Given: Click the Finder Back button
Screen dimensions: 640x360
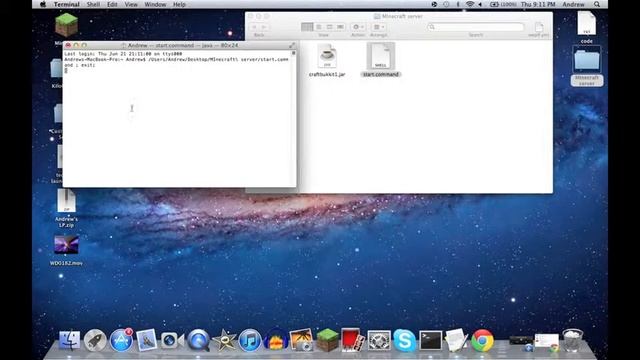Looking at the screenshot, I should (254, 27).
